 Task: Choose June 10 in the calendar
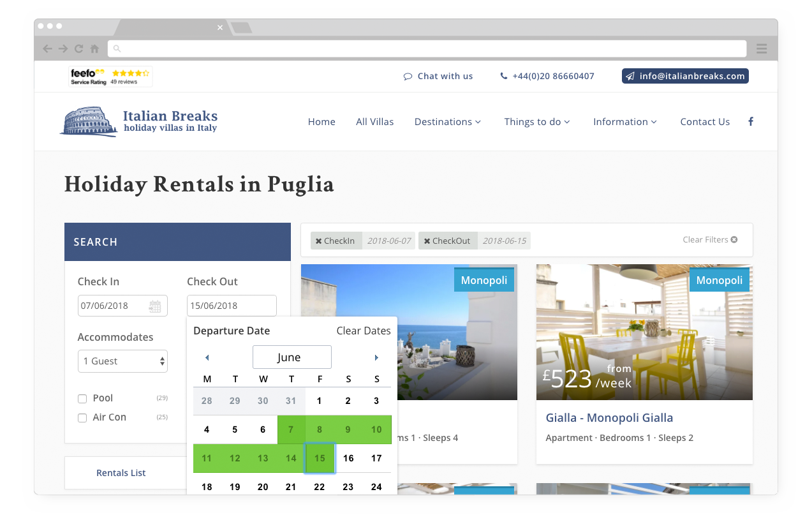tap(376, 429)
